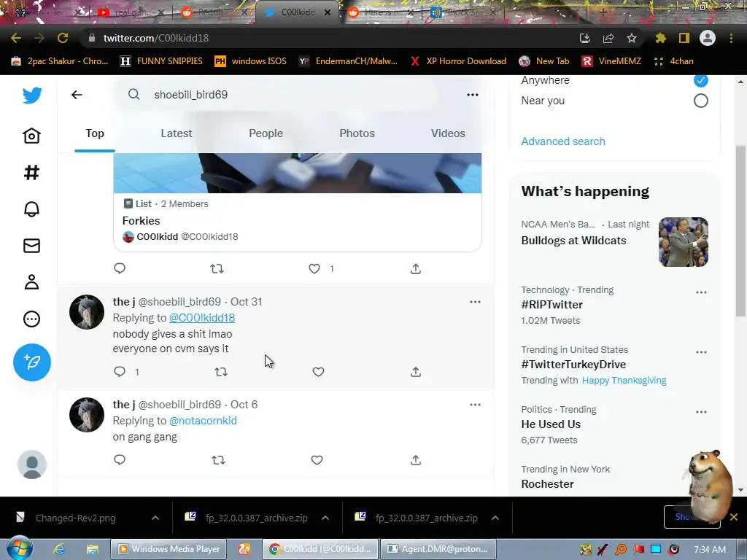
Task: Dismiss the downloads bar with the X
Action: point(734,517)
